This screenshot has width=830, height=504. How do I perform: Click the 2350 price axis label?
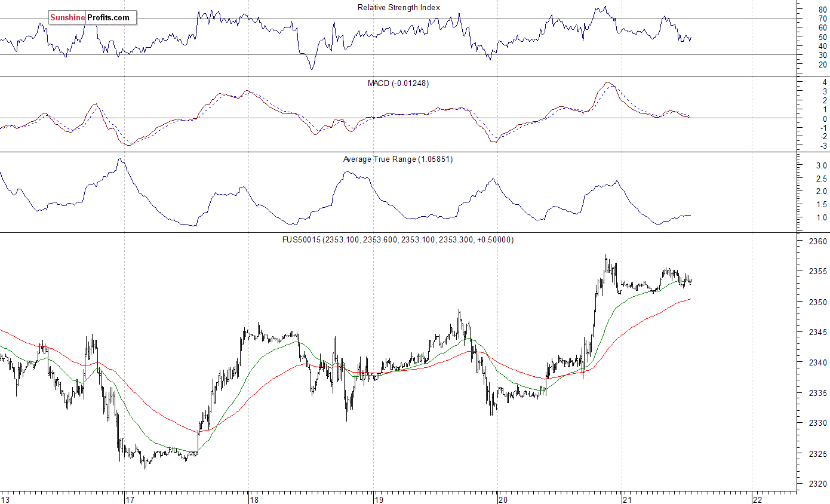pos(819,302)
